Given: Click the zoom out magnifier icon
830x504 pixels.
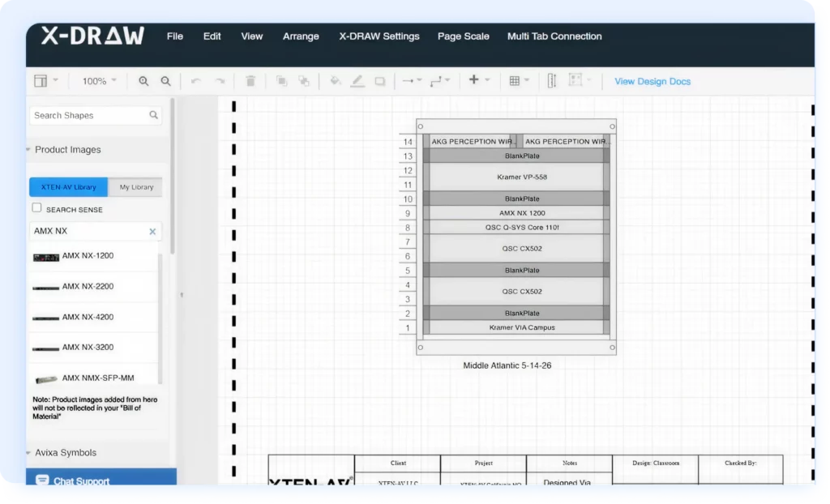Looking at the screenshot, I should tap(165, 81).
